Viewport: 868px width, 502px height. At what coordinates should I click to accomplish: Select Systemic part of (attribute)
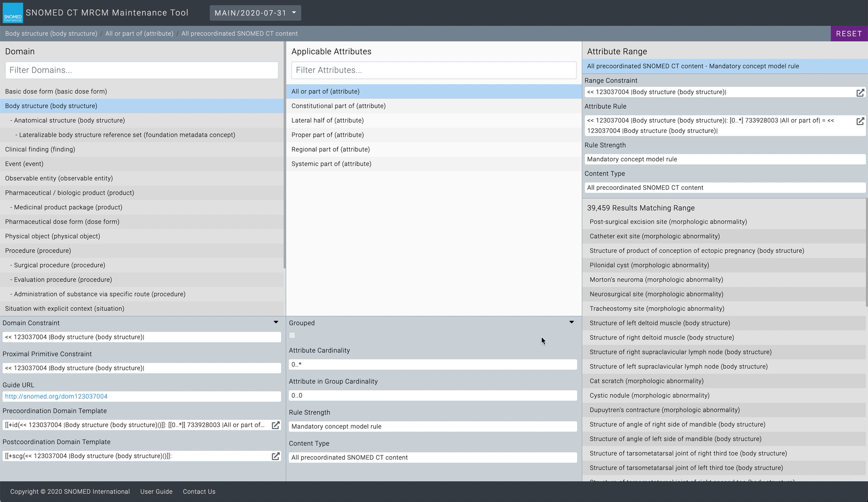[434, 164]
